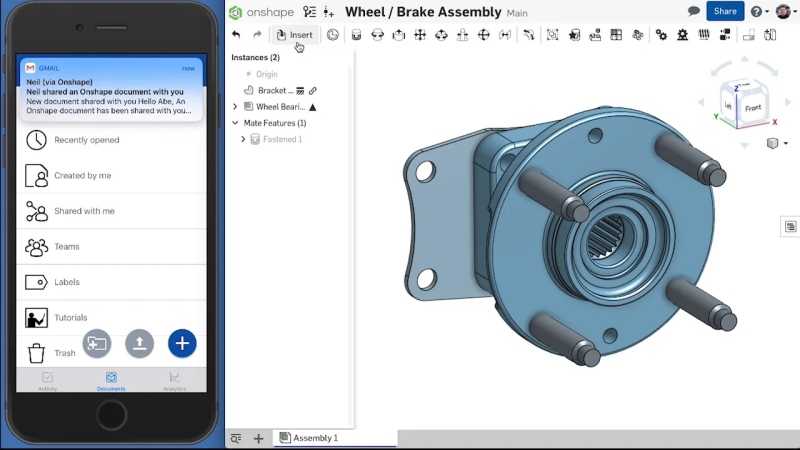Click the Wheel / Brake Assembly document title
The image size is (800, 450).
click(x=423, y=12)
